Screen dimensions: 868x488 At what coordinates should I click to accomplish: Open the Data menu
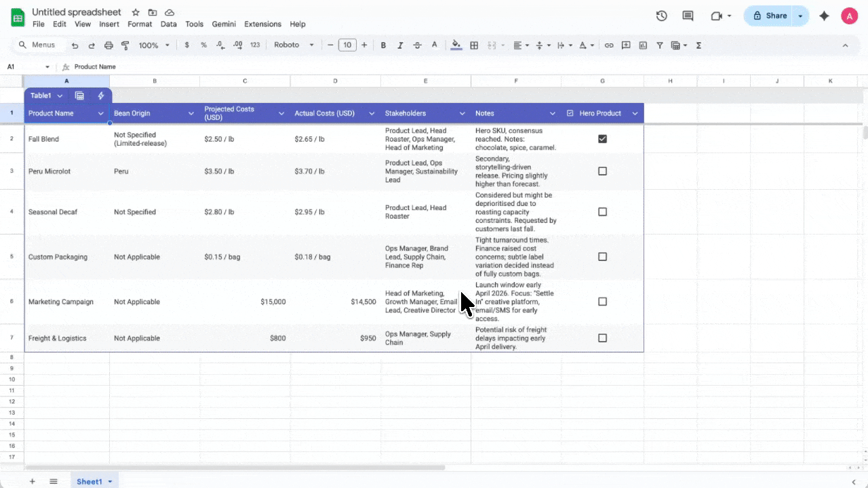point(168,24)
